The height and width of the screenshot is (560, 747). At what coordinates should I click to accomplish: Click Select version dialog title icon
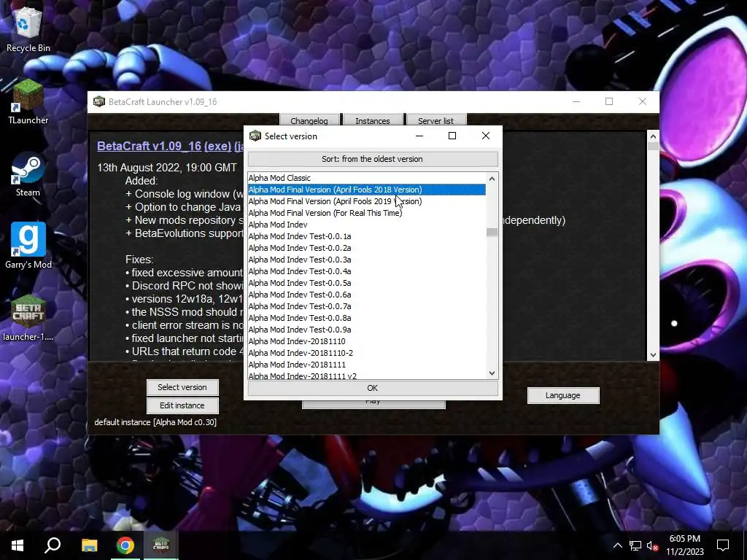coord(255,136)
